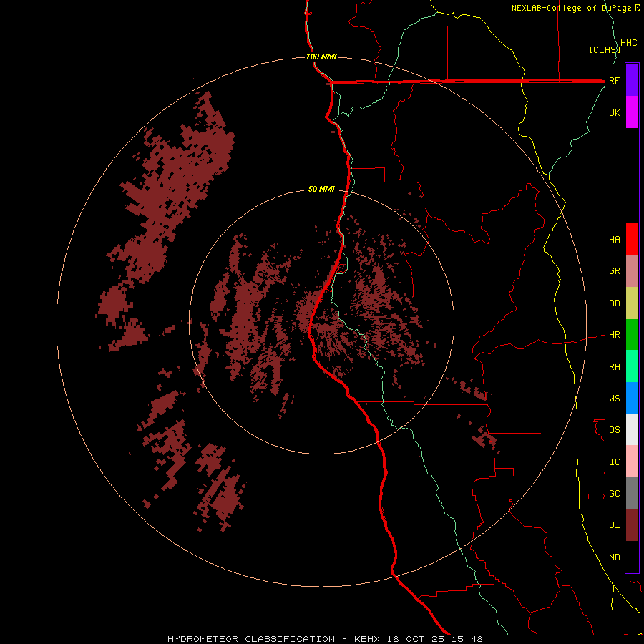Click the green HR legend color swatch
This screenshot has width=644, height=644.
[632, 334]
